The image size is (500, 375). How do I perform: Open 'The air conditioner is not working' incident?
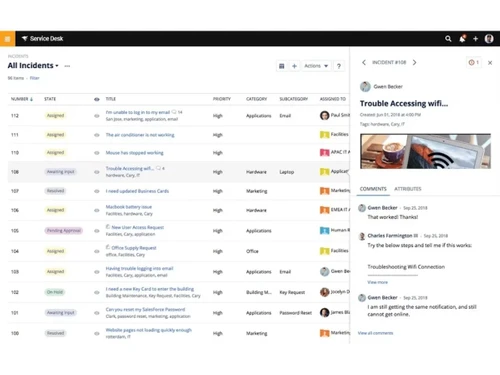140,135
